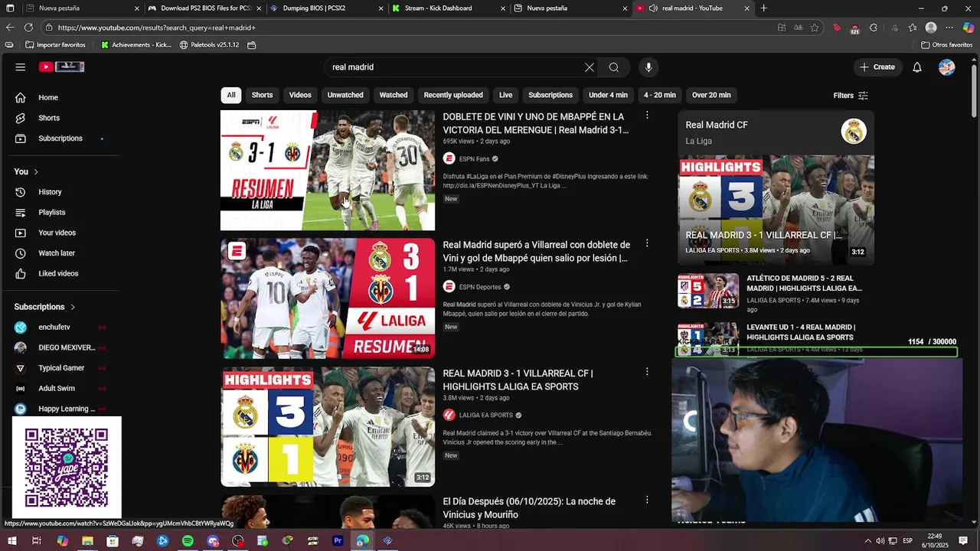
Task: Click the Create button
Action: (877, 67)
